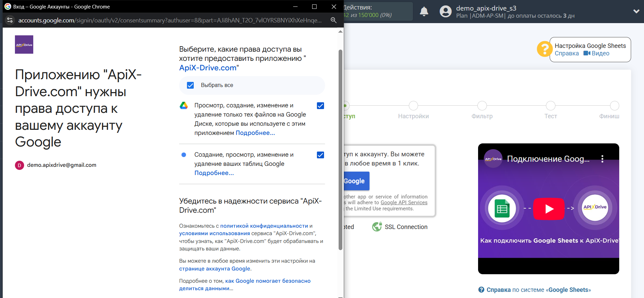Image resolution: width=644 pixels, height=298 pixels.
Task: Click the SSL Connection shield icon
Action: tap(377, 227)
